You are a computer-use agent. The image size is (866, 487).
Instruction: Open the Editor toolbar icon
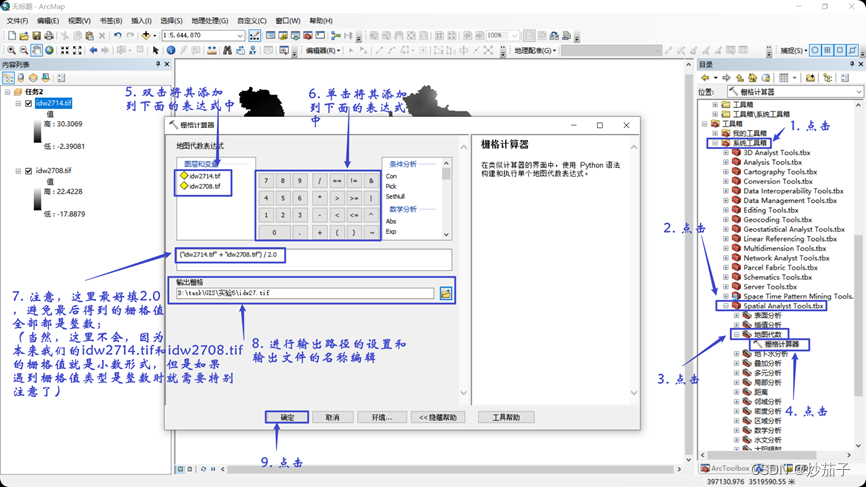coord(255,35)
